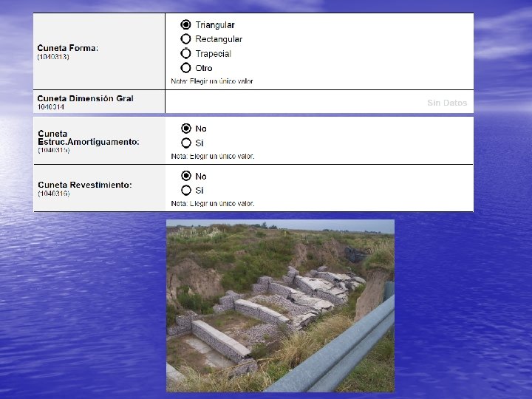This screenshot has height=399, width=532.
Task: Pick Otro under Cuneta Forma
Action: (185, 68)
